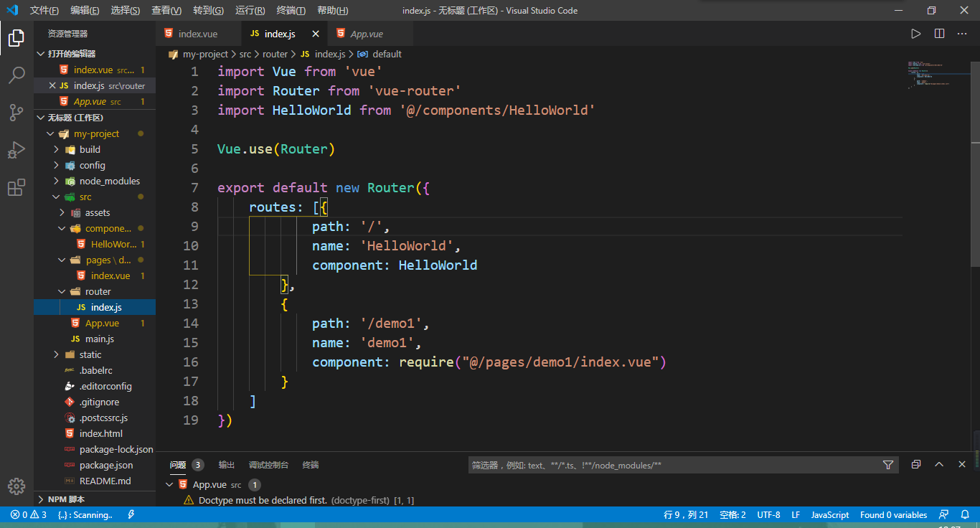Close the bottom problems panel
980x528 pixels.
[x=962, y=465]
